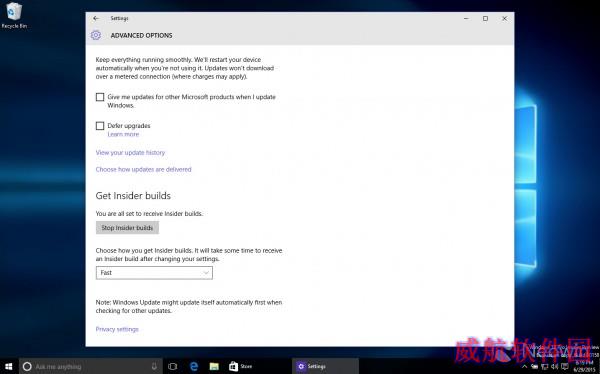Open the Learn more link
600x374 pixels.
coord(123,134)
